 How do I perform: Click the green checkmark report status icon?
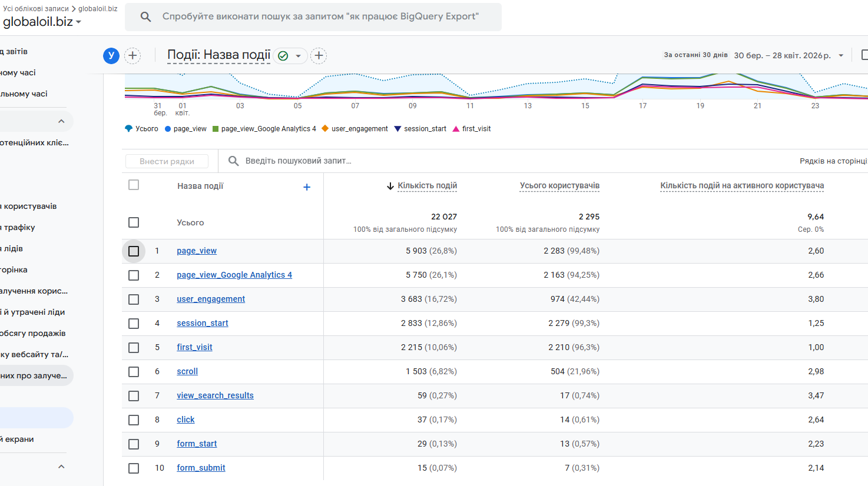click(x=283, y=56)
